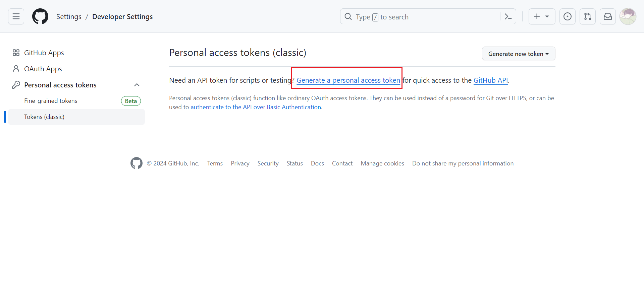Open the Issues icon in header
Viewport: 644px width, 281px height.
point(568,16)
